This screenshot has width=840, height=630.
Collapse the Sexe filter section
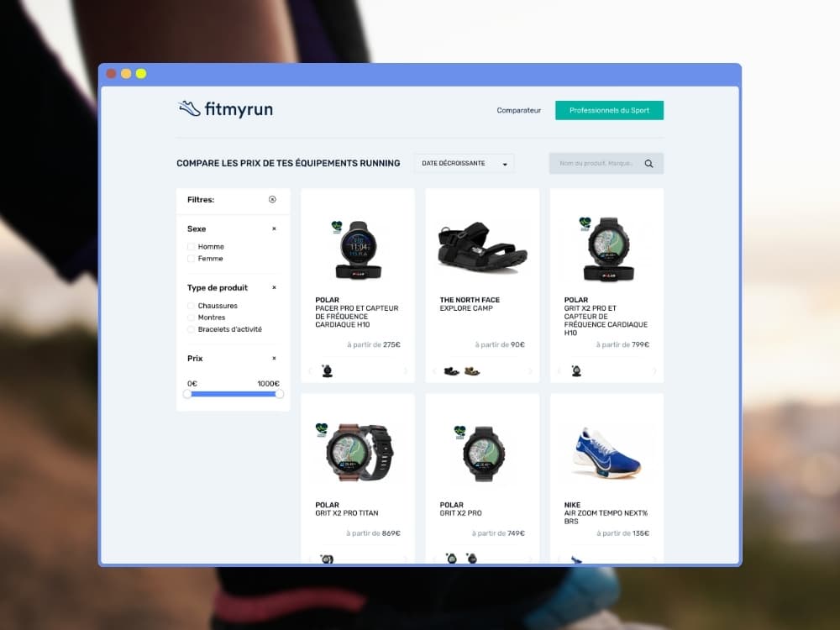(x=274, y=228)
